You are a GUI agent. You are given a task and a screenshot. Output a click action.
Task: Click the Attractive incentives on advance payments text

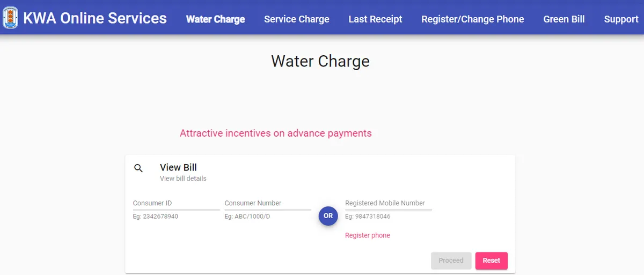click(x=275, y=133)
